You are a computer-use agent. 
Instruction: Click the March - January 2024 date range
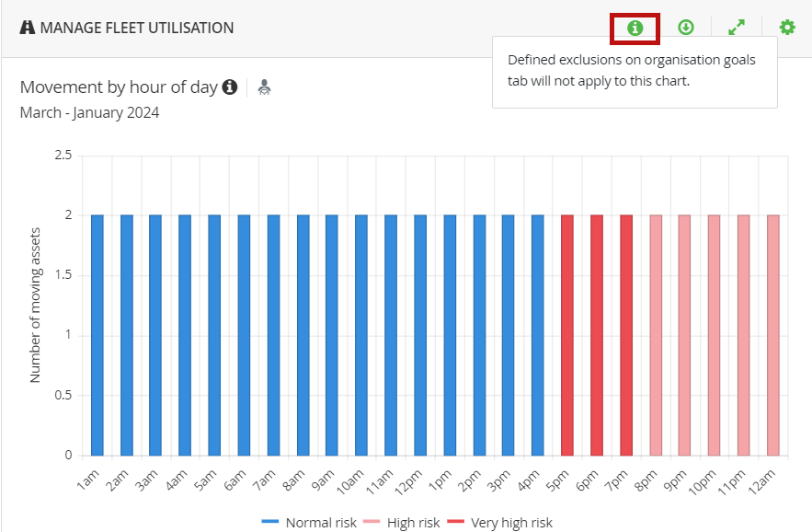point(89,112)
